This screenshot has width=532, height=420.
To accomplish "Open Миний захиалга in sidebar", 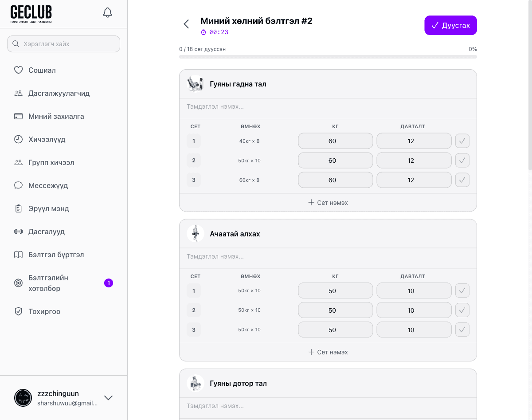I will point(56,116).
